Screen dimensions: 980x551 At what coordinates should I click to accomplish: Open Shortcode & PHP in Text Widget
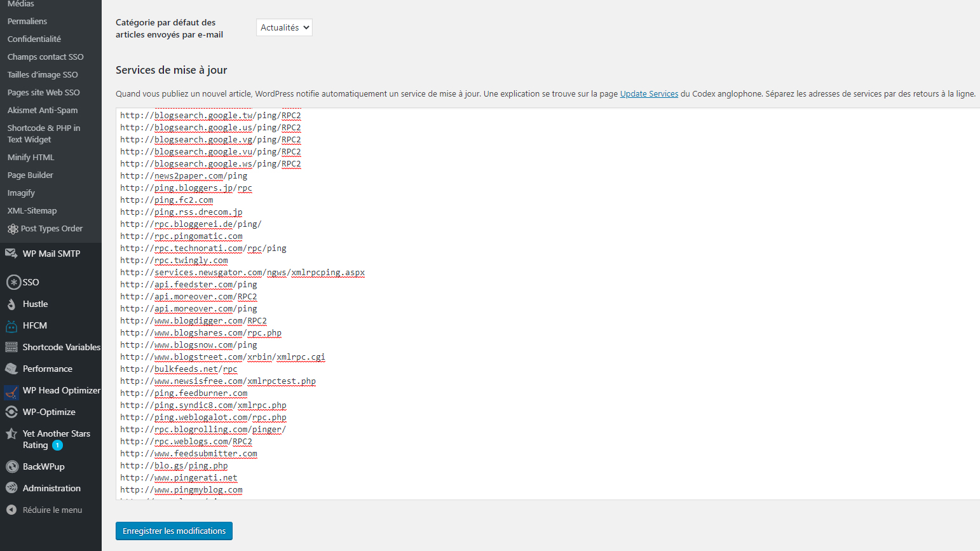pos(44,133)
